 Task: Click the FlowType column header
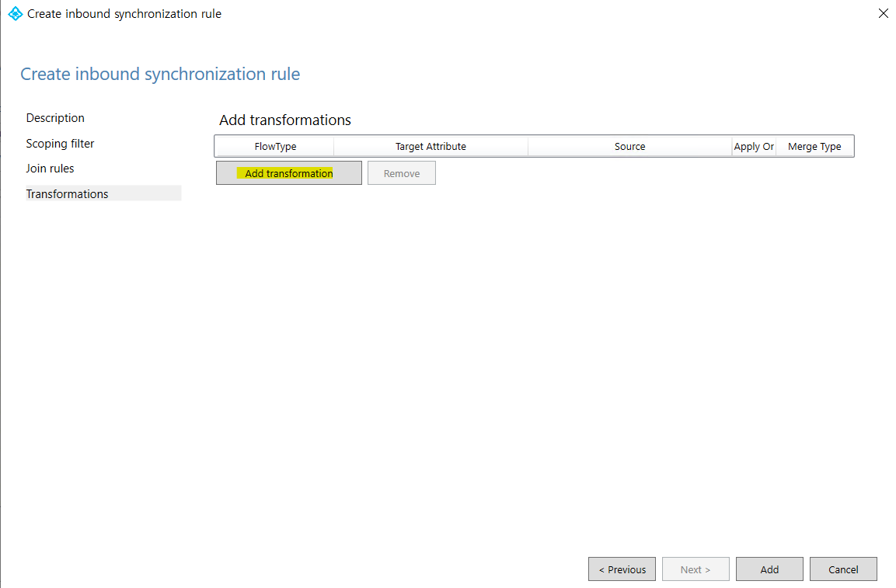coord(275,146)
